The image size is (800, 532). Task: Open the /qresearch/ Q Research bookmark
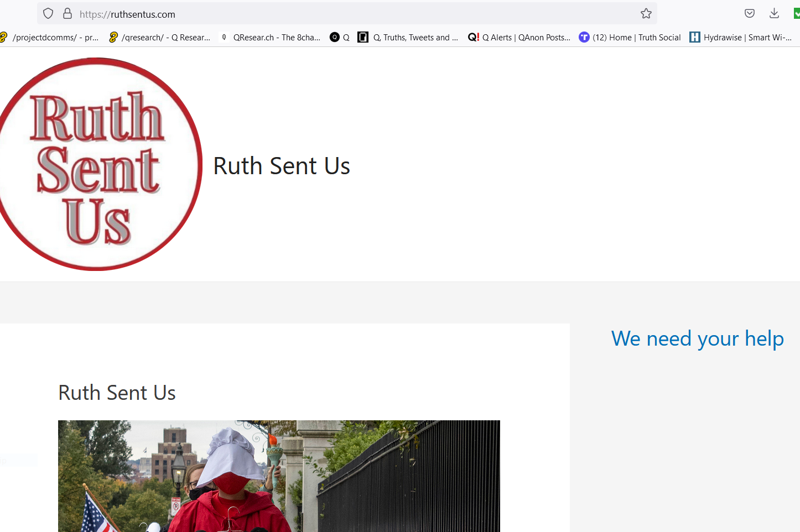point(160,37)
